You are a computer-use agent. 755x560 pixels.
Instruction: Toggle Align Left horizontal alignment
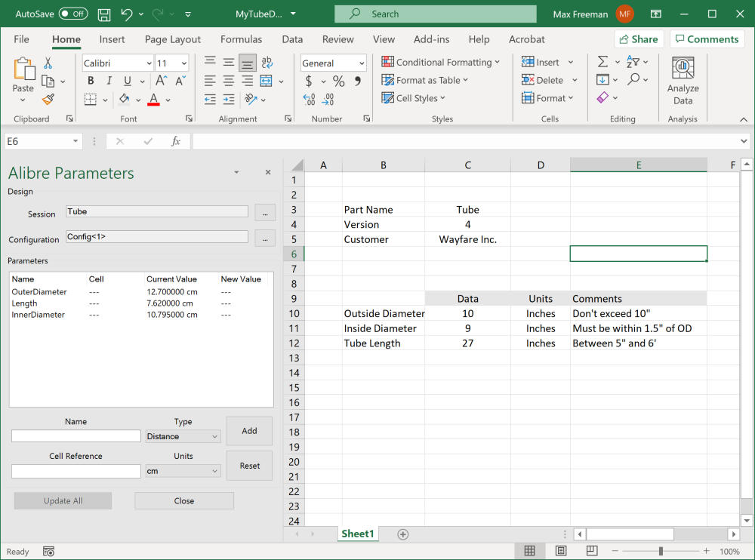click(210, 81)
